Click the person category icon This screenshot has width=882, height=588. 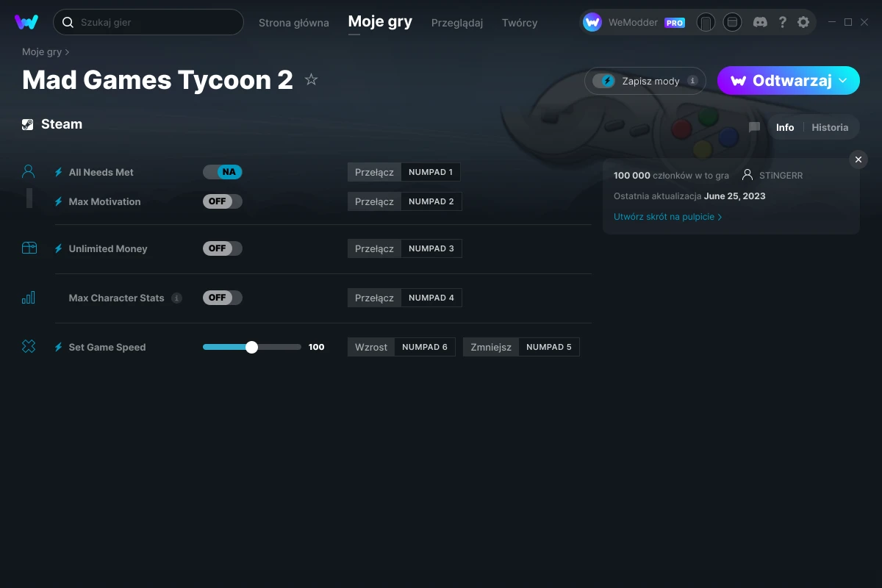(x=29, y=171)
